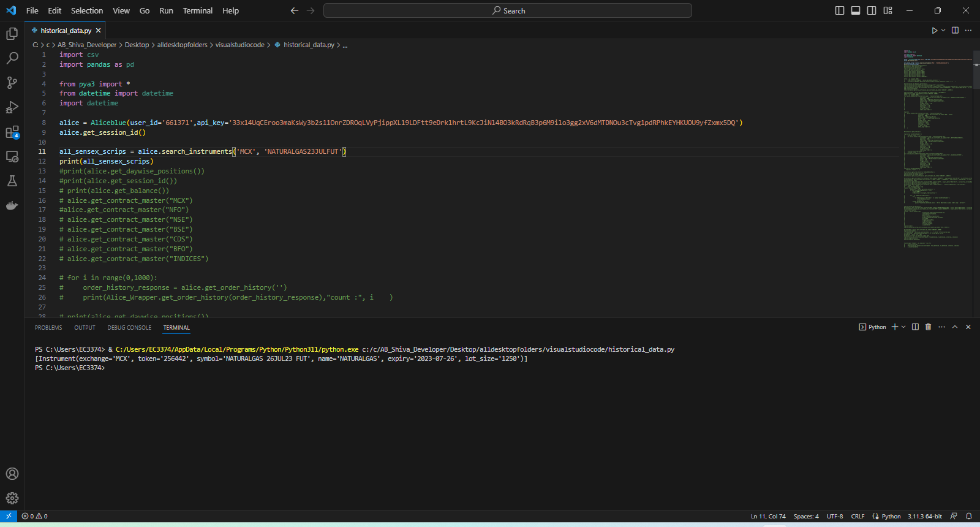Select Python interpreter 3.11.3 64-bit
This screenshot has width=980, height=527.
925,516
